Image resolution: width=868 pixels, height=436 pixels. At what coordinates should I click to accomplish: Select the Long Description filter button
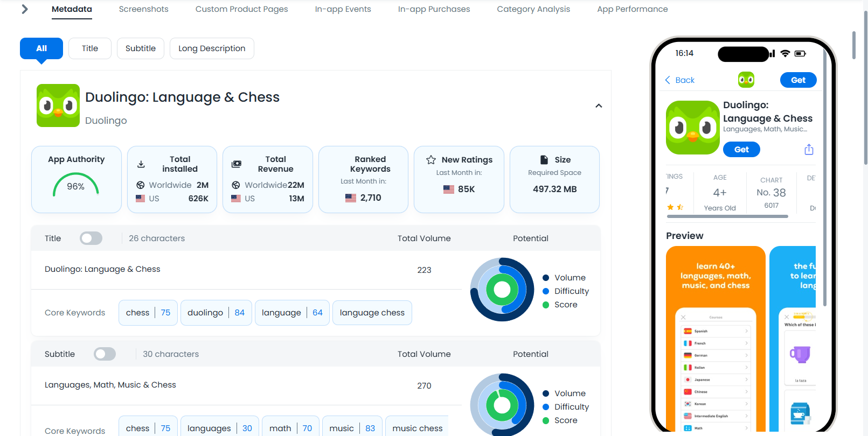tap(212, 48)
